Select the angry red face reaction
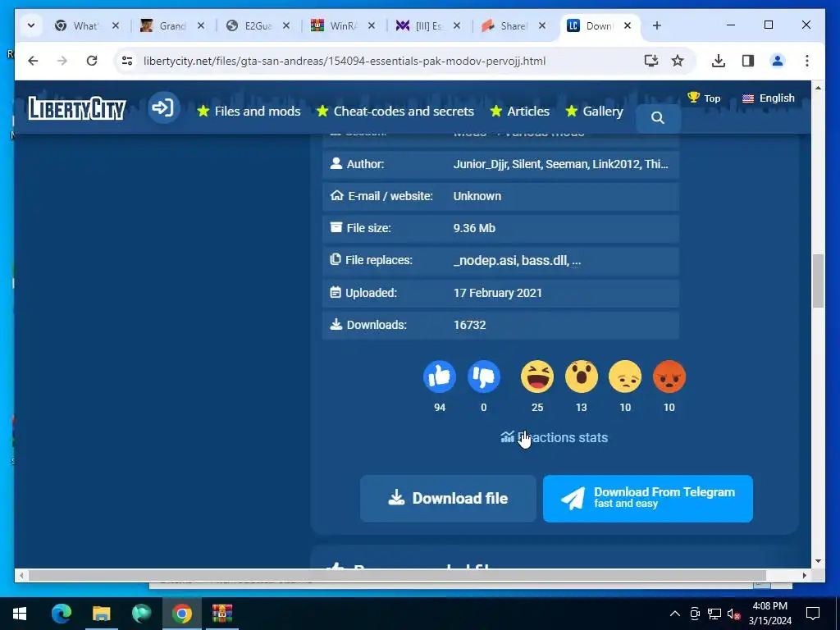 coord(669,377)
